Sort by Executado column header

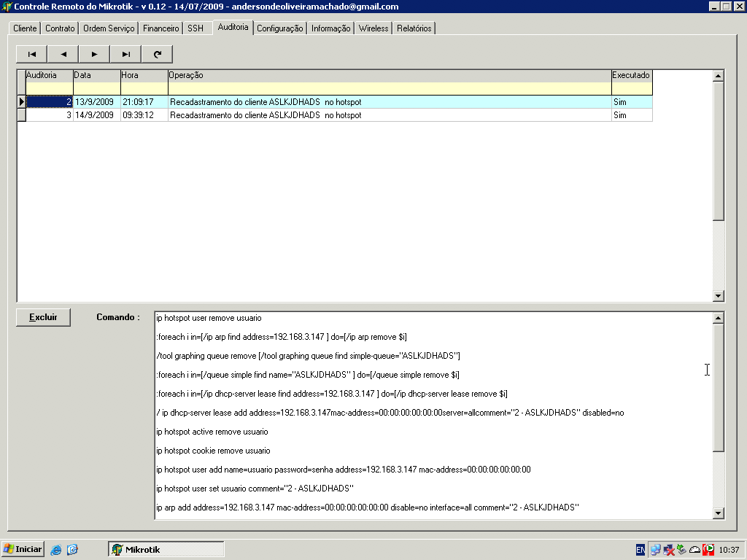(632, 75)
